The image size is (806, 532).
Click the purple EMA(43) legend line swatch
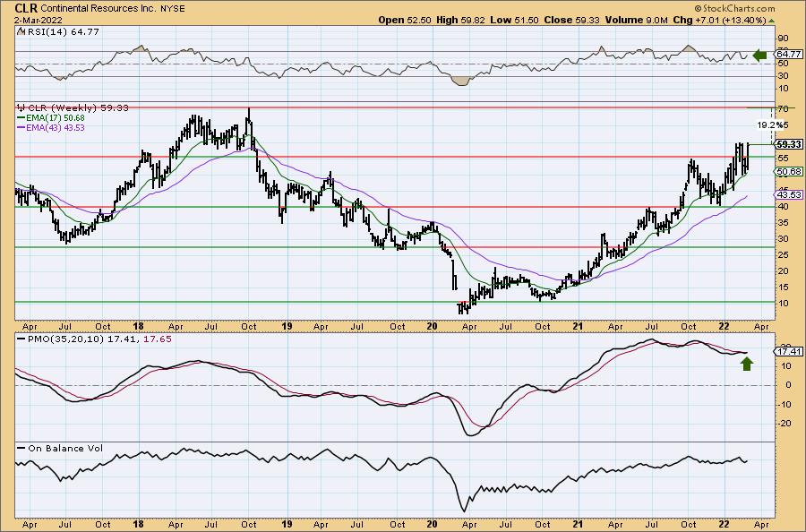(x=21, y=127)
